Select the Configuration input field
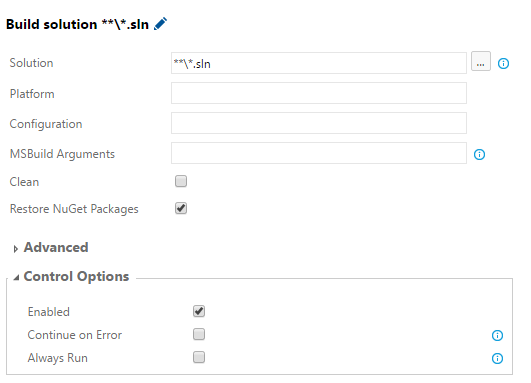This screenshot has width=531, height=383. pos(319,123)
